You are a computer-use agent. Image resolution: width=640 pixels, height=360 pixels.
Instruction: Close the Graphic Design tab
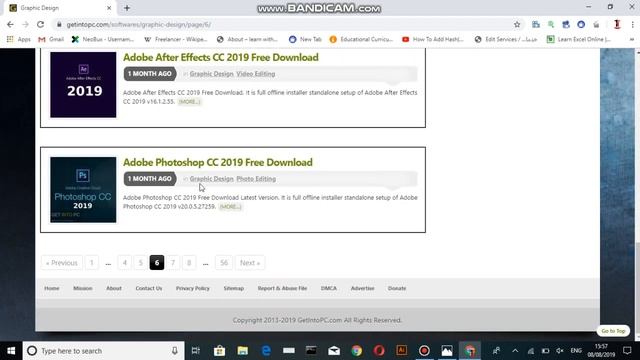click(109, 8)
